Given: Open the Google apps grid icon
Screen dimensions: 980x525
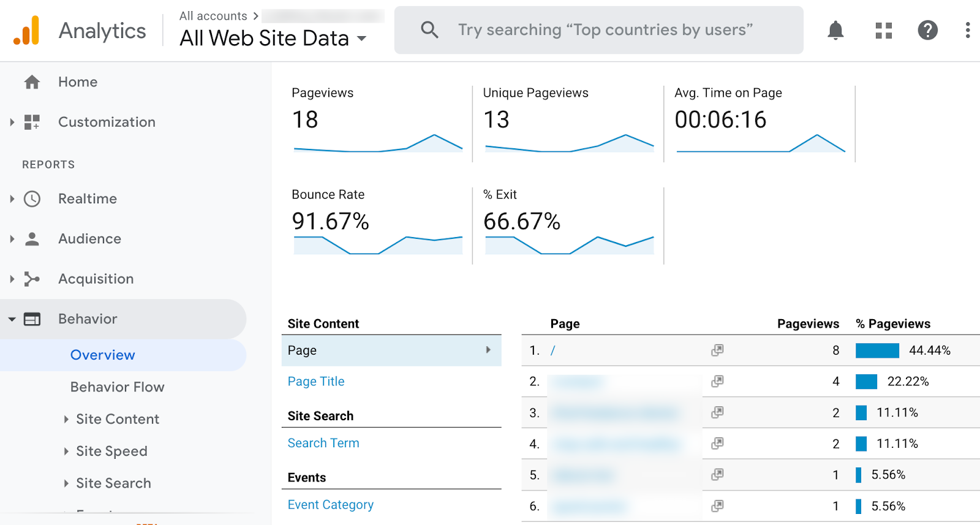Looking at the screenshot, I should (x=883, y=30).
